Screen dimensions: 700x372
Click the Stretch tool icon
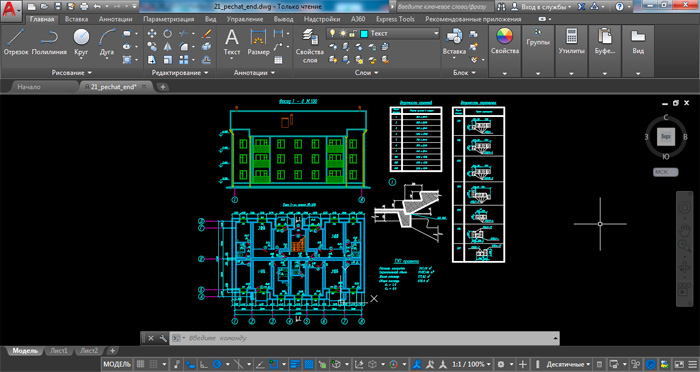[x=152, y=59]
